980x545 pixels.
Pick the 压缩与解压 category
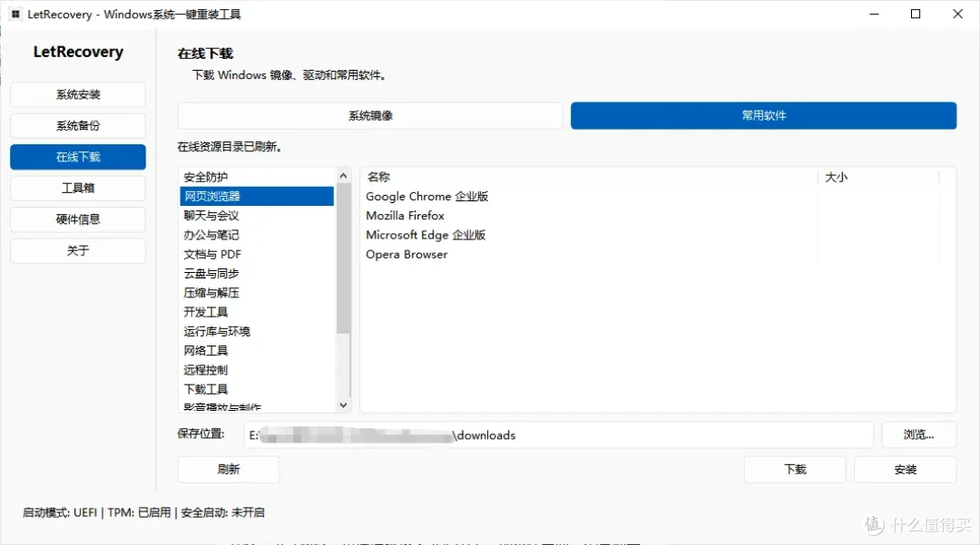tap(257, 293)
